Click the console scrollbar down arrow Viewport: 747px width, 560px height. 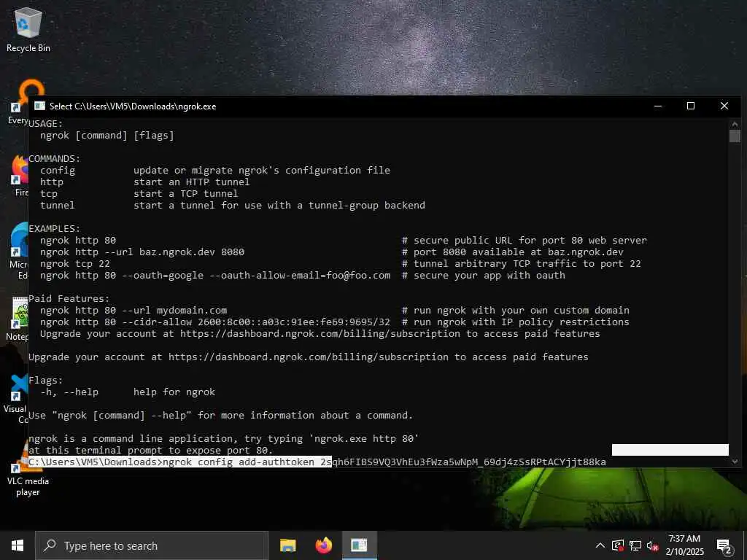(734, 461)
